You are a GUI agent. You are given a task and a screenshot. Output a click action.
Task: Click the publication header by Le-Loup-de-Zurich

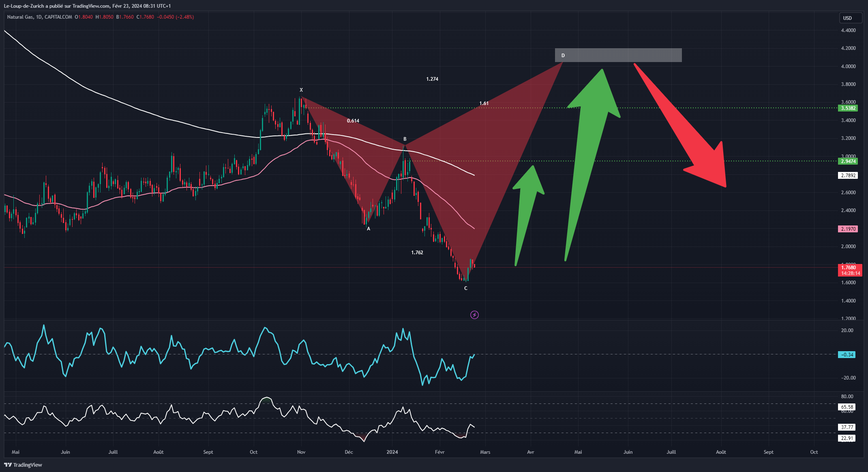(87, 6)
